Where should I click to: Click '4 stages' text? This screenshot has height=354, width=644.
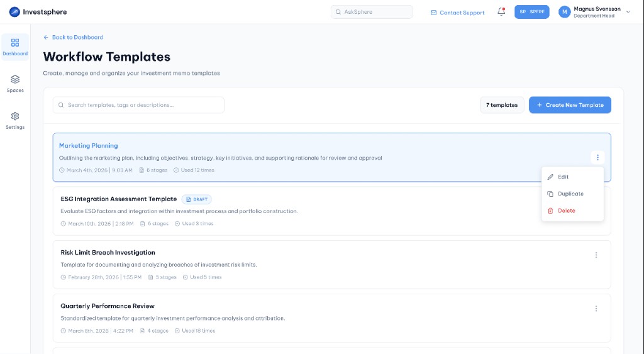point(158,331)
